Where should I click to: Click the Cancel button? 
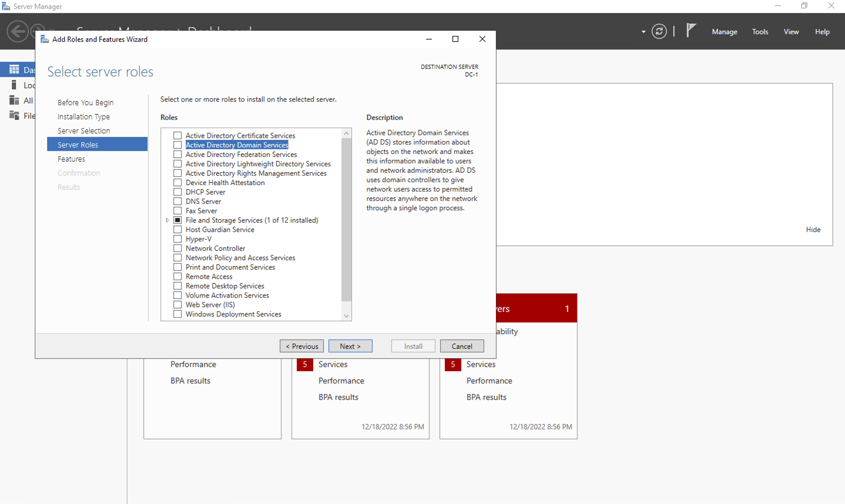[462, 346]
